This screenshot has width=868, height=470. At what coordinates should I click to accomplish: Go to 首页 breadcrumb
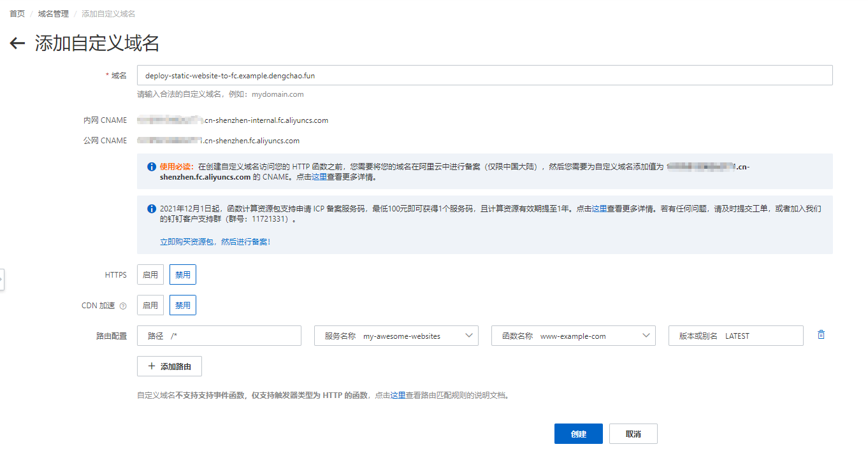tap(17, 13)
